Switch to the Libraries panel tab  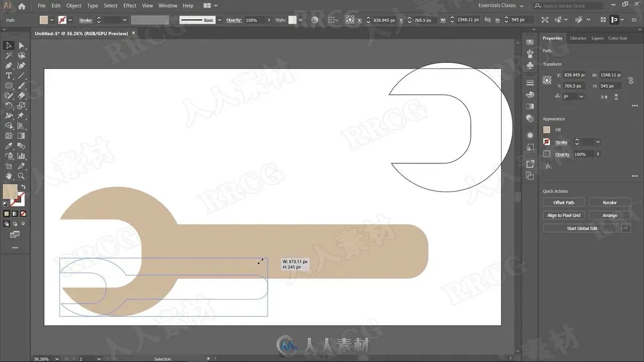(578, 38)
